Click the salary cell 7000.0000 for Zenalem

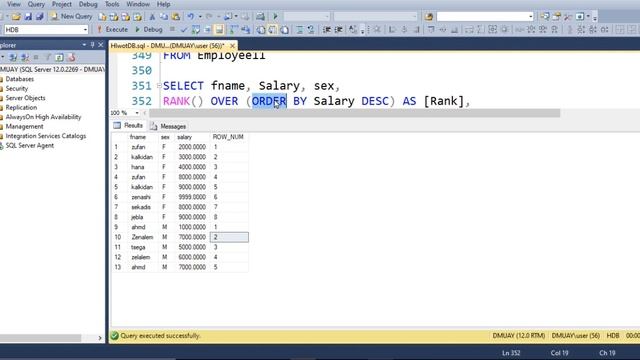click(x=192, y=237)
